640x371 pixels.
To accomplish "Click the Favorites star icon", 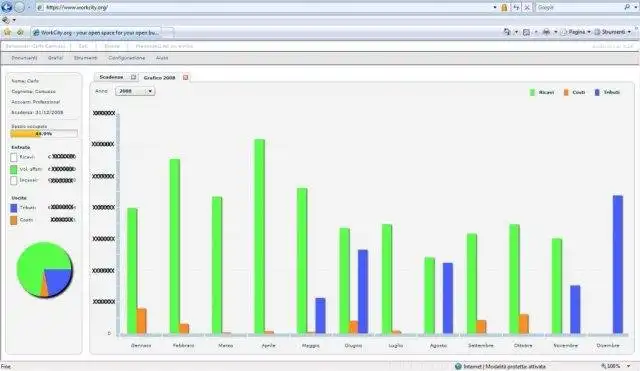I will [x=7, y=32].
